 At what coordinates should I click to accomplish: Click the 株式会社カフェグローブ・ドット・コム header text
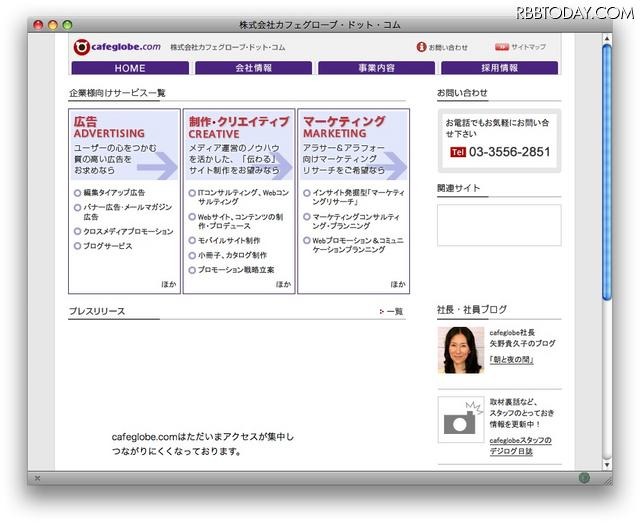click(x=228, y=47)
